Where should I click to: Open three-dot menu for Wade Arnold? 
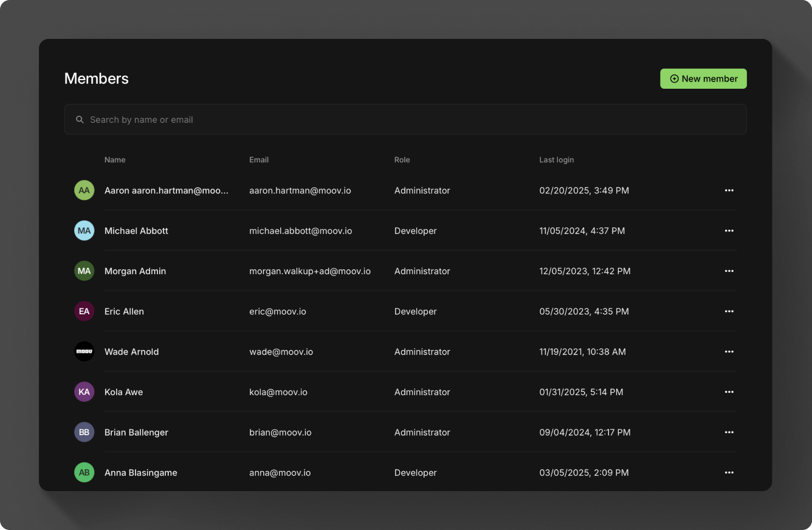click(x=729, y=351)
